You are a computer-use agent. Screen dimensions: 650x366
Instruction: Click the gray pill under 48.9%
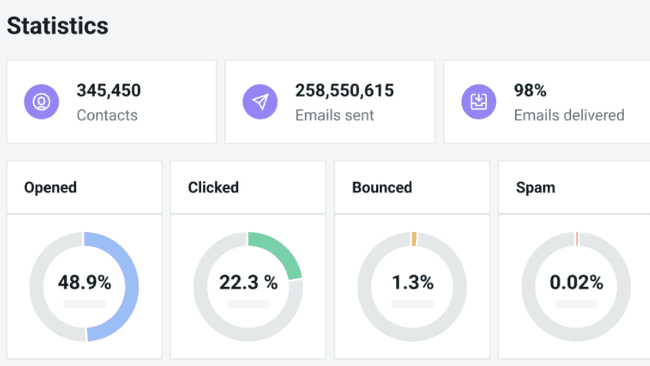pos(85,304)
